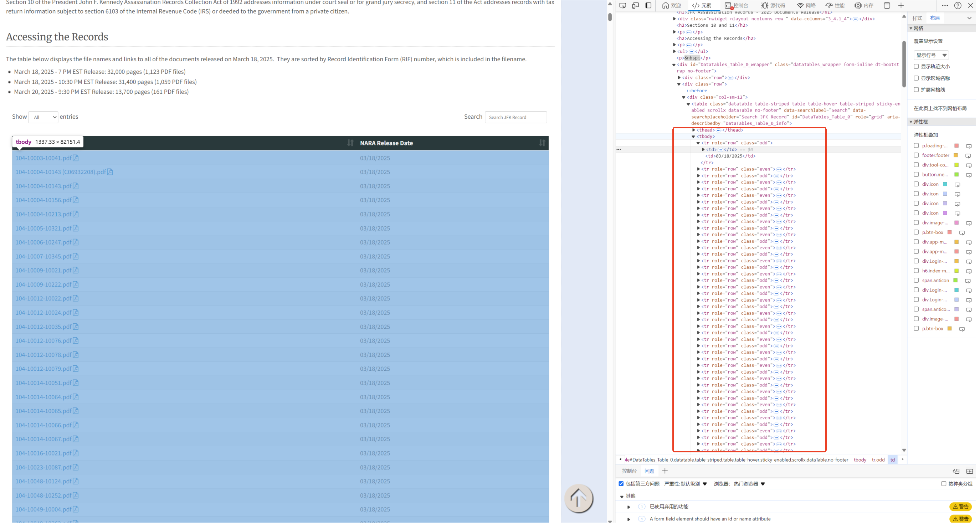The height and width of the screenshot is (524, 980).
Task: Open the 104-10003-10041.pdf link
Action: point(43,158)
